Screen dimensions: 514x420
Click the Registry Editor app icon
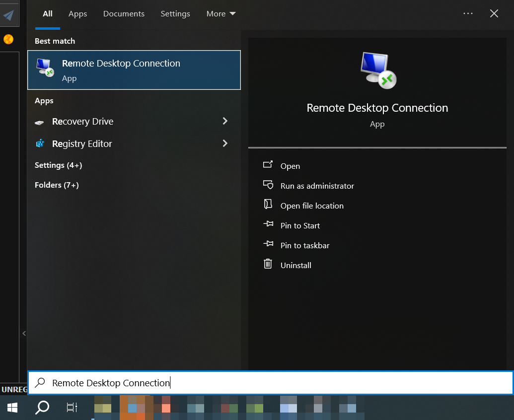click(40, 144)
